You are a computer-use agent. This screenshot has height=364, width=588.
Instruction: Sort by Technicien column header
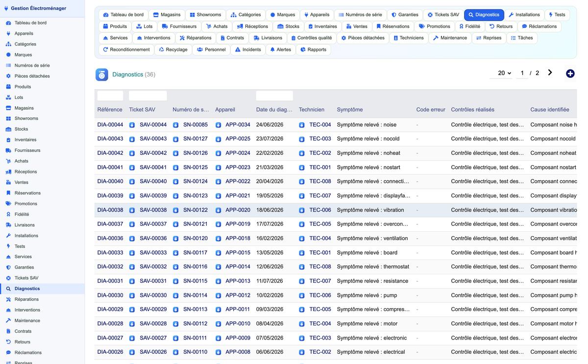pos(312,110)
